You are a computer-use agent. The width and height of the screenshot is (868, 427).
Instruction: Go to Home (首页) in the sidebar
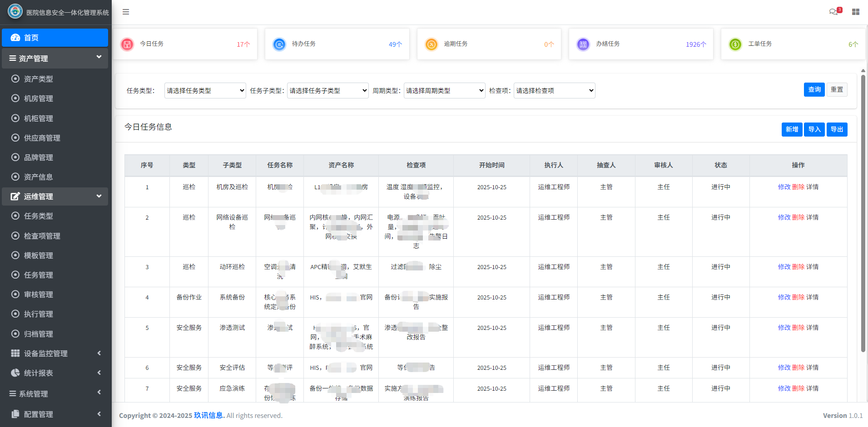55,38
